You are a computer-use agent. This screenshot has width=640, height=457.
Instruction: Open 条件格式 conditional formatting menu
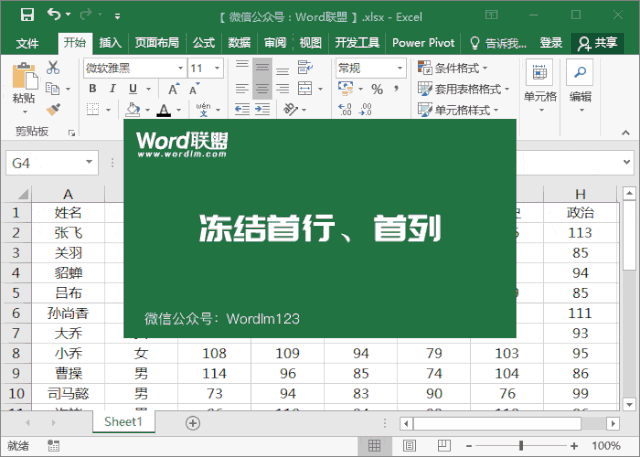[453, 68]
